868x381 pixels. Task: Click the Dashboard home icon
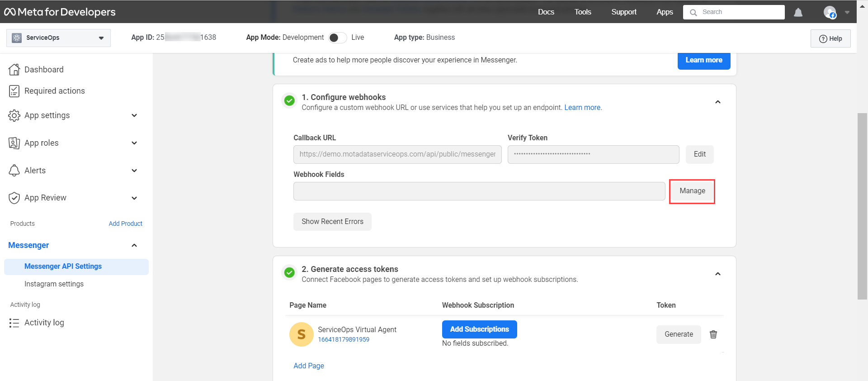tap(14, 69)
